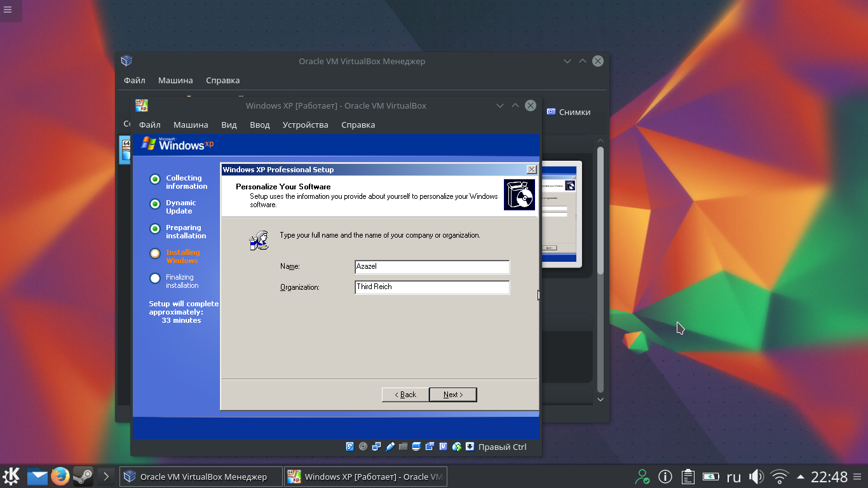Switch to Oracle VM VirtualBox Менеджер taskbar entry
The width and height of the screenshot is (868, 488).
coord(201,477)
